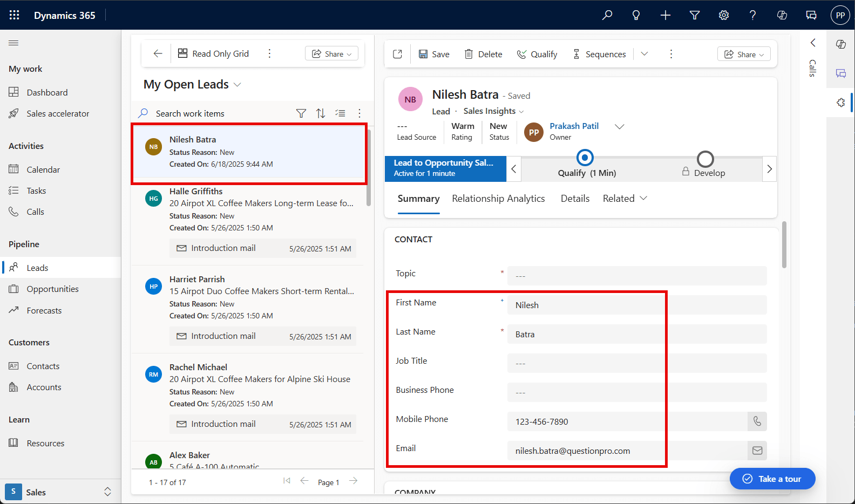Open the Related tab dropdown
Viewport: 855px width, 504px height.
(x=625, y=199)
